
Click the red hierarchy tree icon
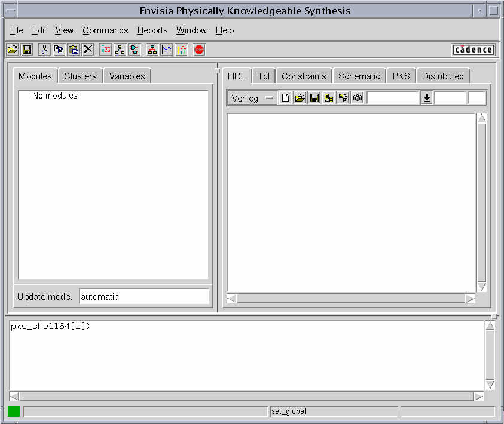coord(152,50)
